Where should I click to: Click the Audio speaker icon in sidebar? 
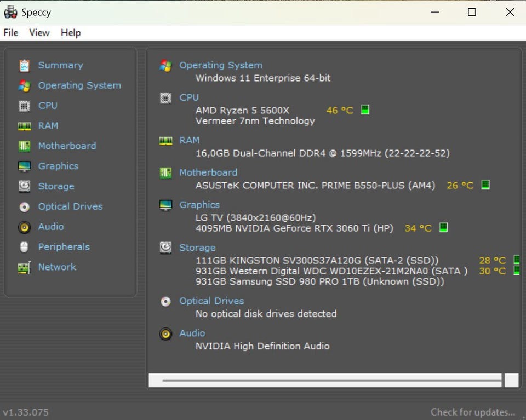click(24, 227)
